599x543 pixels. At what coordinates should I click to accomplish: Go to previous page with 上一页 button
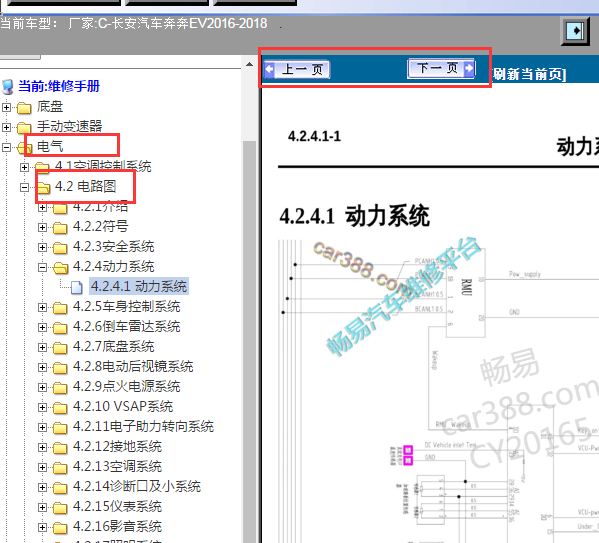297,70
